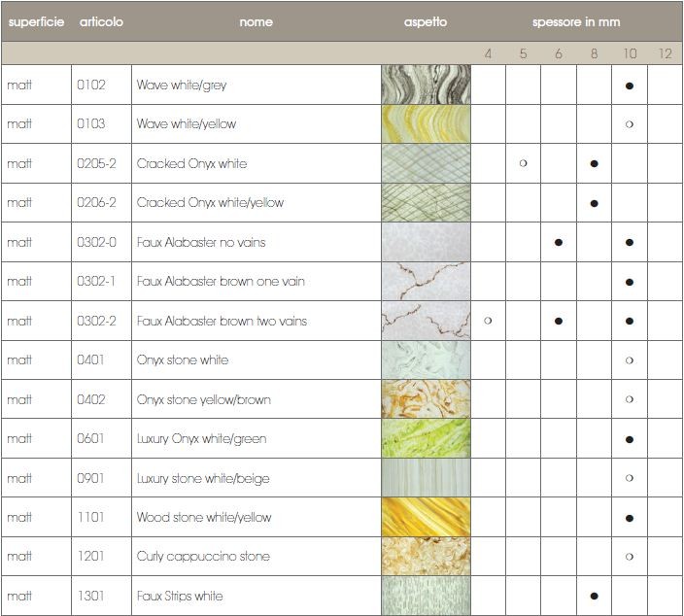Click the 'superficie' column header
The width and height of the screenshot is (684, 616).
tap(37, 21)
